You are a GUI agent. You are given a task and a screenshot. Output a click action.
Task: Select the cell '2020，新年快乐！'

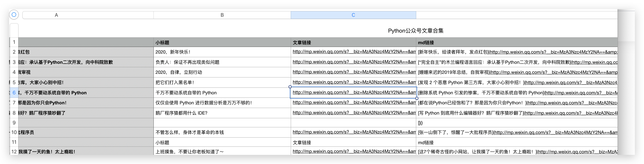pos(173,52)
